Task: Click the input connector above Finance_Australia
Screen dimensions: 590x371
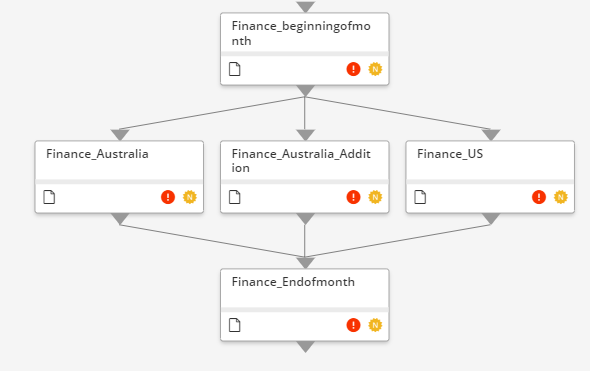Action: coord(120,135)
